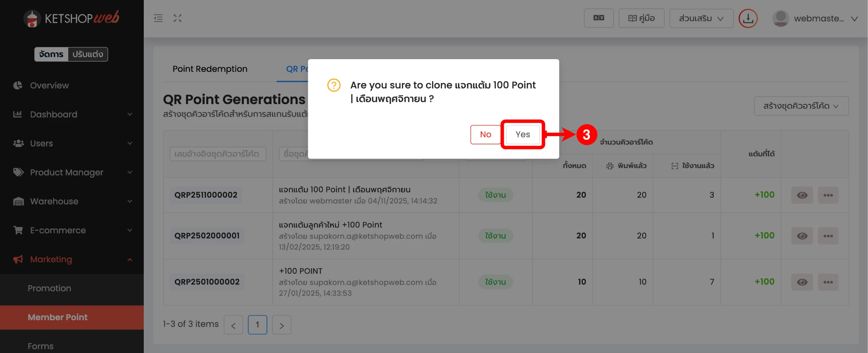The width and height of the screenshot is (868, 353).
Task: Switch to ปรับแต่ง mode toggle
Action: pyautogui.click(x=88, y=54)
